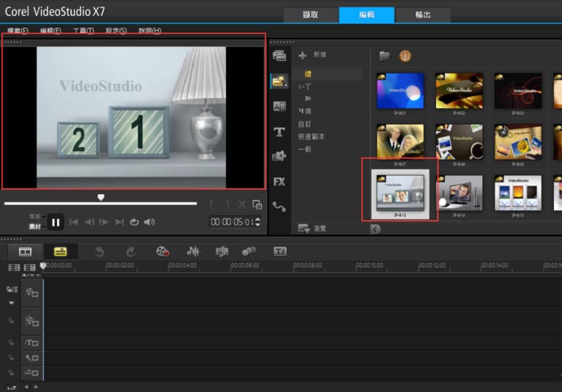Click the Redo arrow in timeline toolbar

tap(130, 252)
